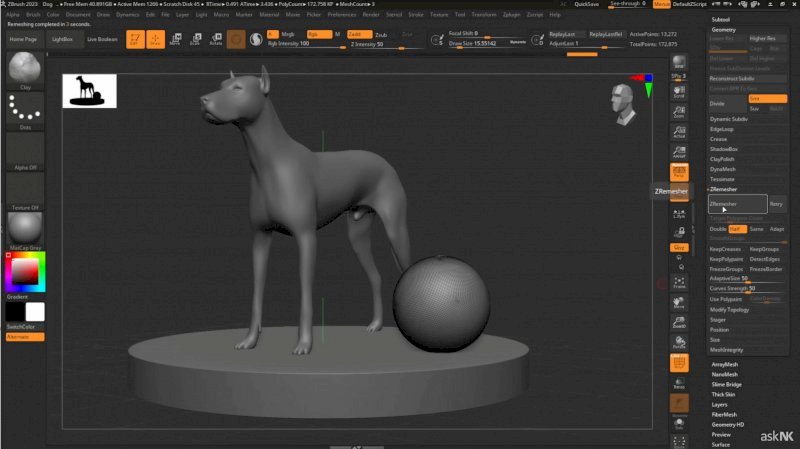Click the lock camera icon
This screenshot has height=449, width=800.
pos(679,232)
